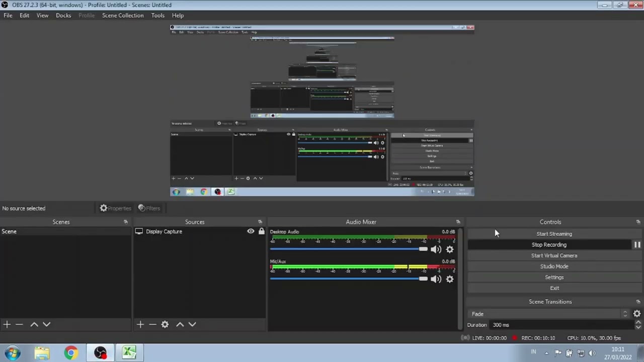Adjust the Mic/Aux volume slider
This screenshot has height=362, width=644.
click(349, 279)
